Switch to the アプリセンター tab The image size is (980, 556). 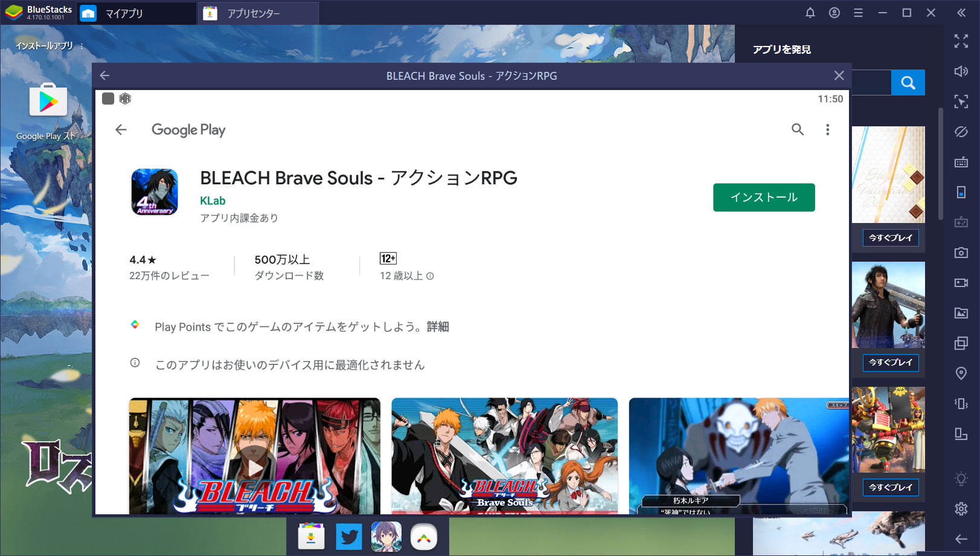point(258,13)
